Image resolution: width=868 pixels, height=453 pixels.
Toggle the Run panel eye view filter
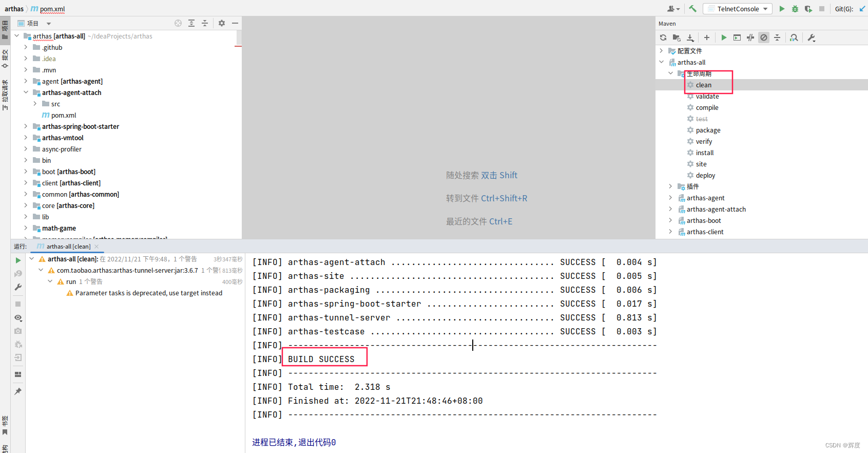(x=18, y=318)
